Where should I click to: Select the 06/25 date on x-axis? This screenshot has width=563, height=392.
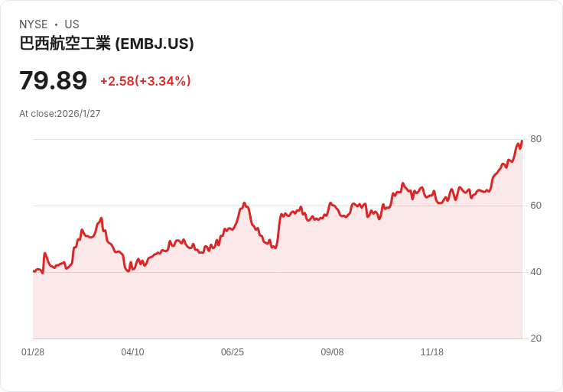point(233,352)
